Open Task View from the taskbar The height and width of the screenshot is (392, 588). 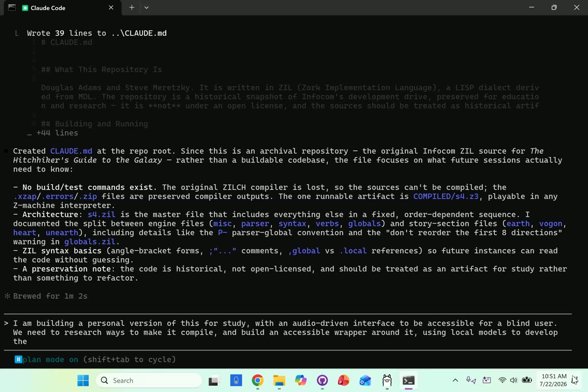click(215, 380)
